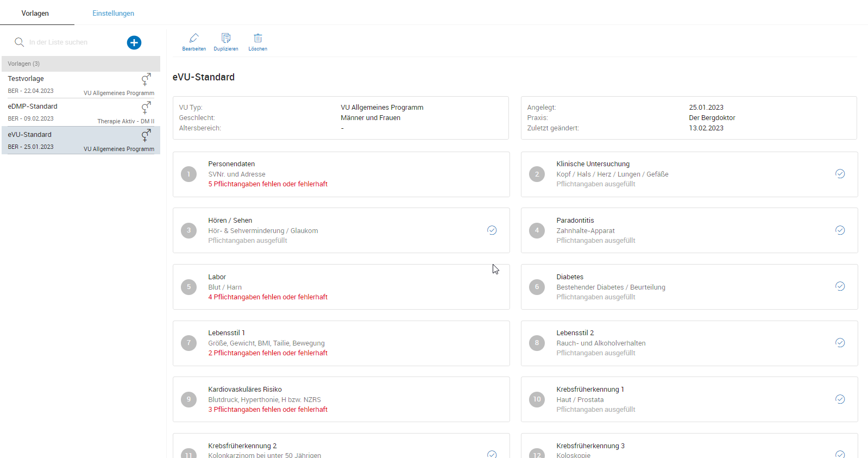
Task: Click gender symbol icon on eDMP-Standard
Action: (146, 108)
